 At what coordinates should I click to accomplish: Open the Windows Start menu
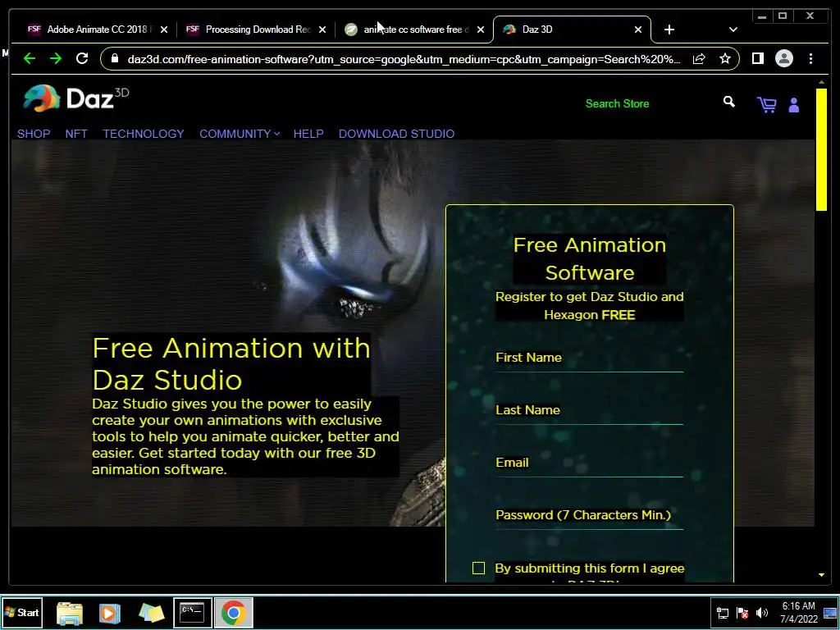point(21,612)
